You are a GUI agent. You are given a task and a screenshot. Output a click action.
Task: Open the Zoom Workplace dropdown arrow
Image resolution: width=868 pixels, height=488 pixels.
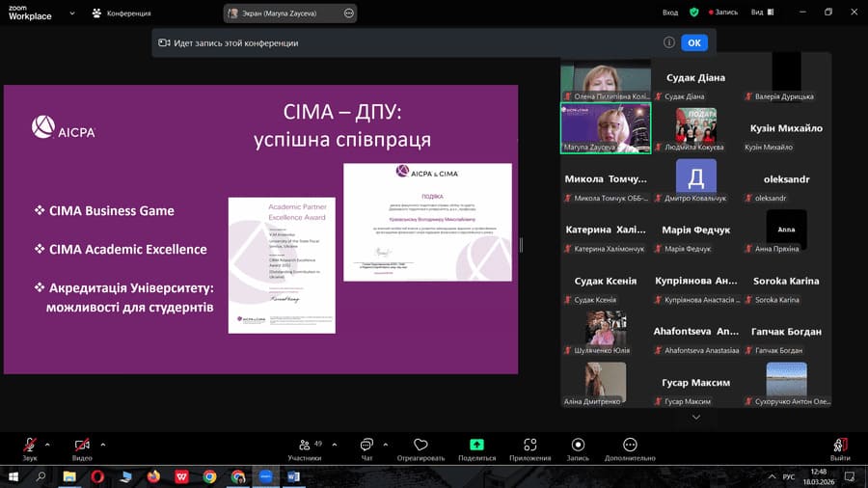click(72, 13)
